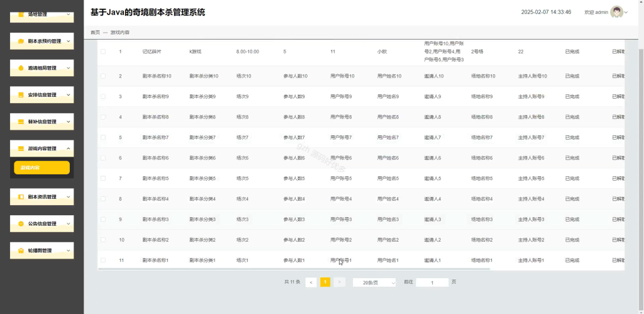The width and height of the screenshot is (644, 314).
Task: Click the 记忆碎片 cell
Action: tap(152, 52)
